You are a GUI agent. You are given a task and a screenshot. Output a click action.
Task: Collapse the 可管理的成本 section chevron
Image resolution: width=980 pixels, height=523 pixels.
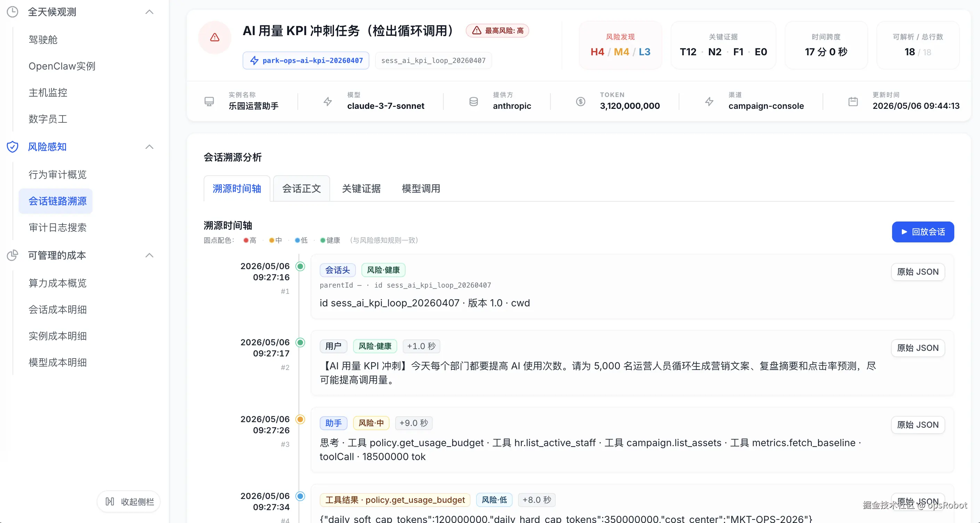[149, 255]
